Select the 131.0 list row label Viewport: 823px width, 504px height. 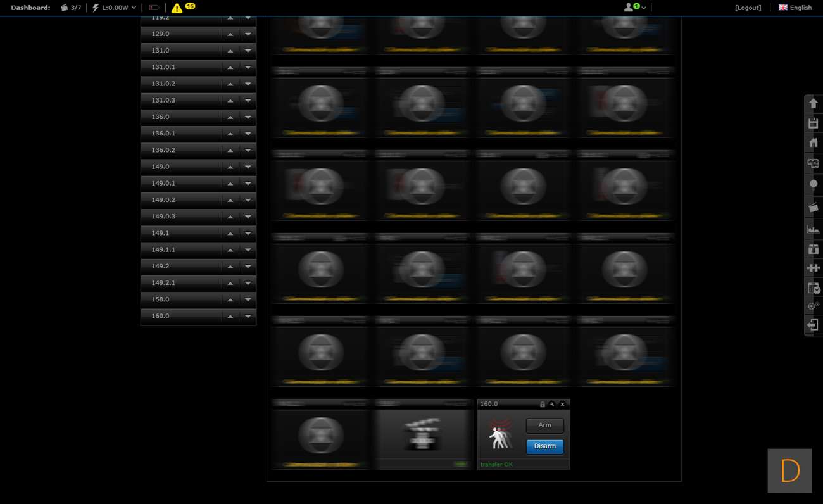(160, 51)
